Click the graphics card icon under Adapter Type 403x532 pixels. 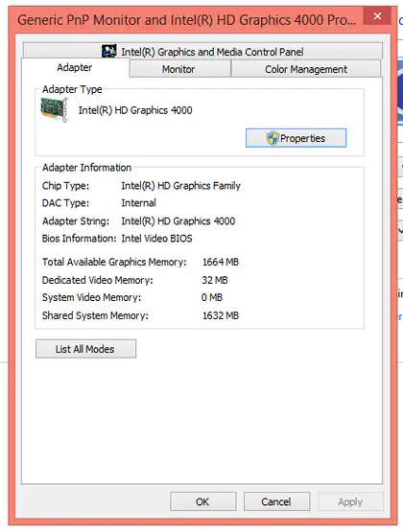coord(55,109)
